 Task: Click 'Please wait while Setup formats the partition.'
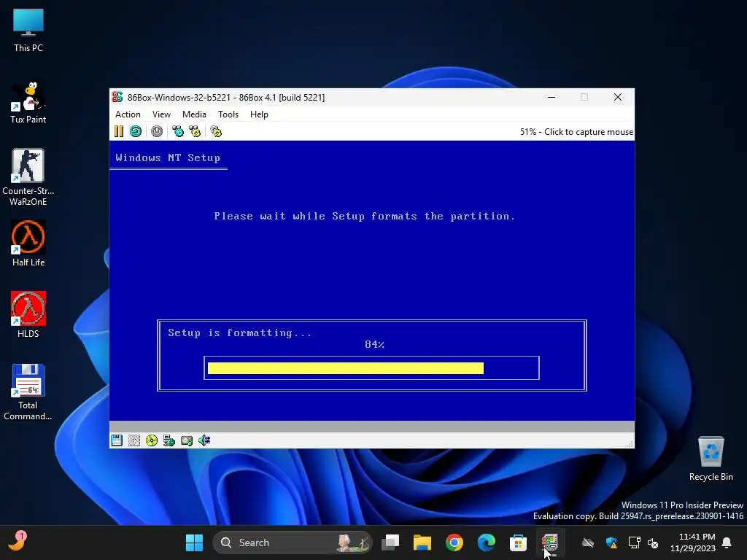tap(365, 216)
